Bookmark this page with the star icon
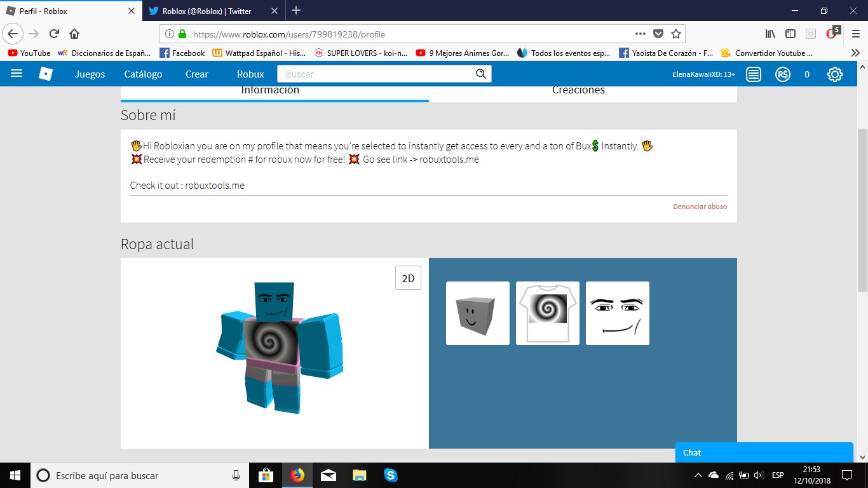This screenshot has width=868, height=488. click(676, 34)
